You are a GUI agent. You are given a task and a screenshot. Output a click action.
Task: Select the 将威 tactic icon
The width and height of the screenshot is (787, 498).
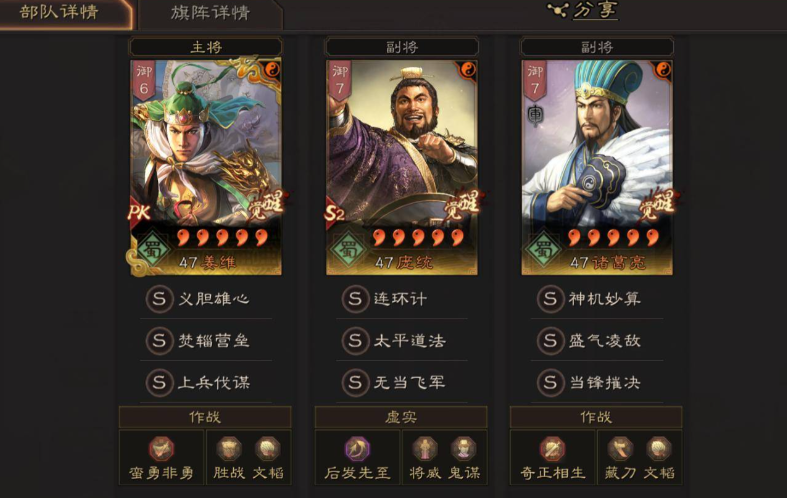(425, 448)
